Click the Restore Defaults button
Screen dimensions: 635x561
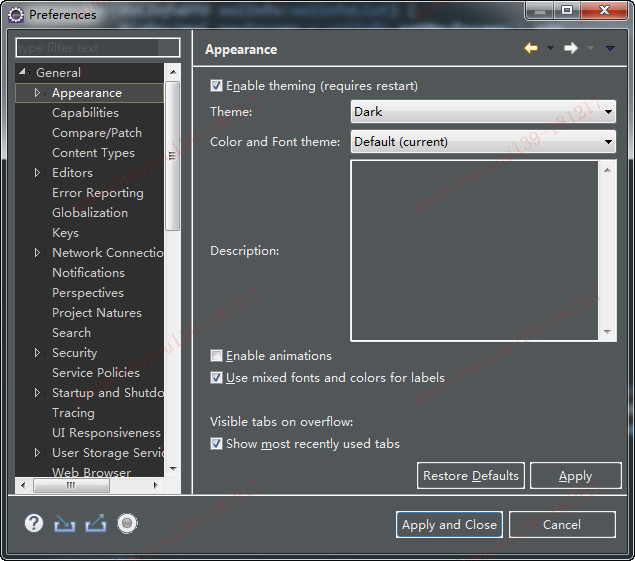[x=471, y=476]
